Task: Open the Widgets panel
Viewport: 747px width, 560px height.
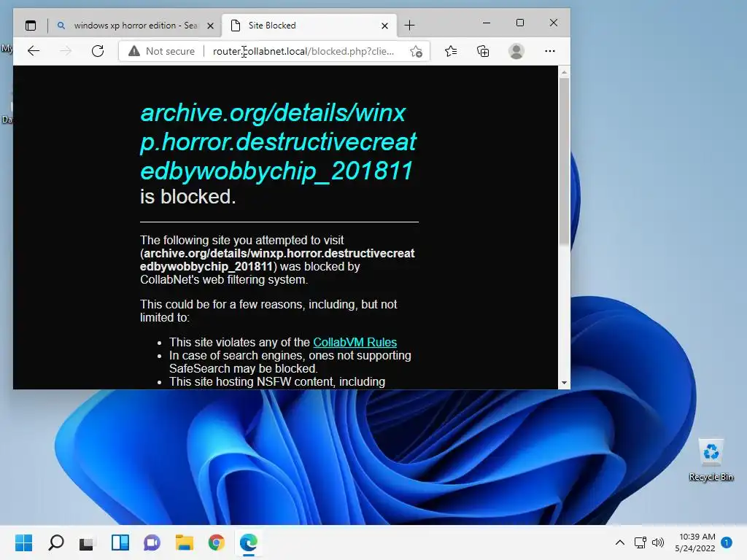Action: (x=120, y=542)
